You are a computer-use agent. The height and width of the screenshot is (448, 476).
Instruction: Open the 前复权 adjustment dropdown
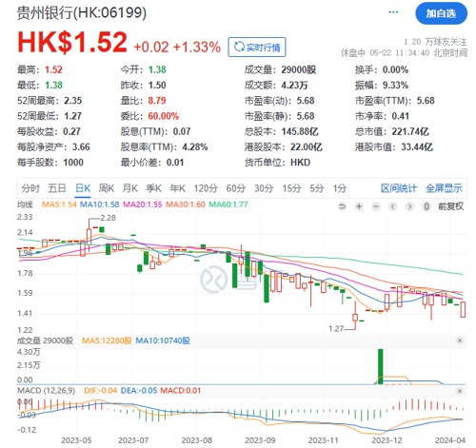tap(450, 206)
